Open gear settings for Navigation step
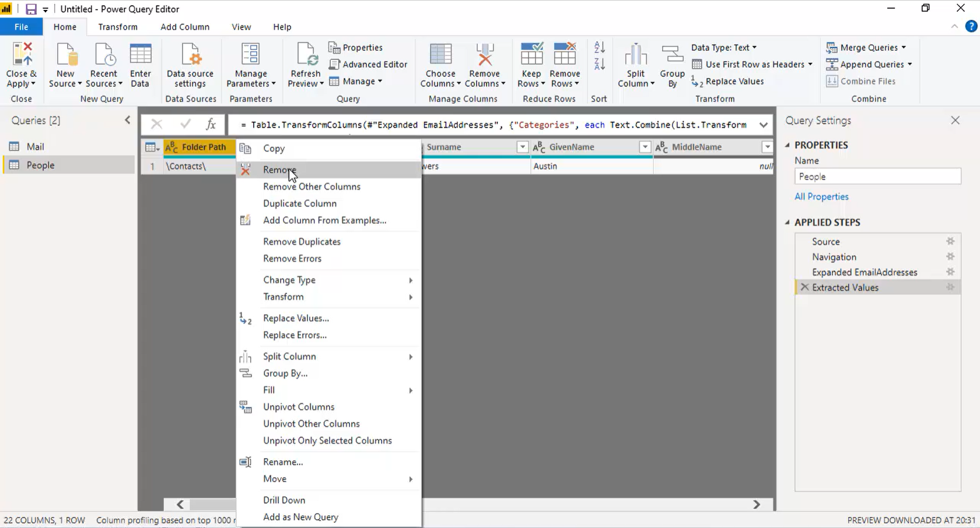The image size is (980, 528). tap(950, 256)
